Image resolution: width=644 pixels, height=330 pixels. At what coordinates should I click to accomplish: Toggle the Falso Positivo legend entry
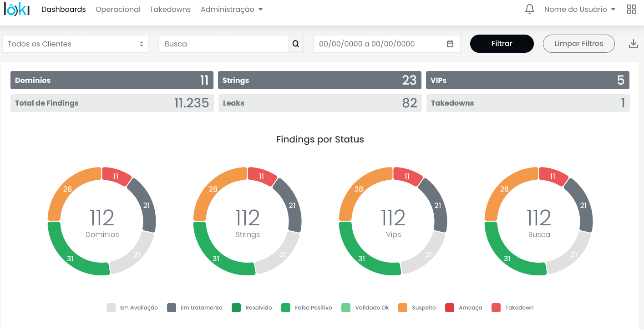tap(307, 308)
